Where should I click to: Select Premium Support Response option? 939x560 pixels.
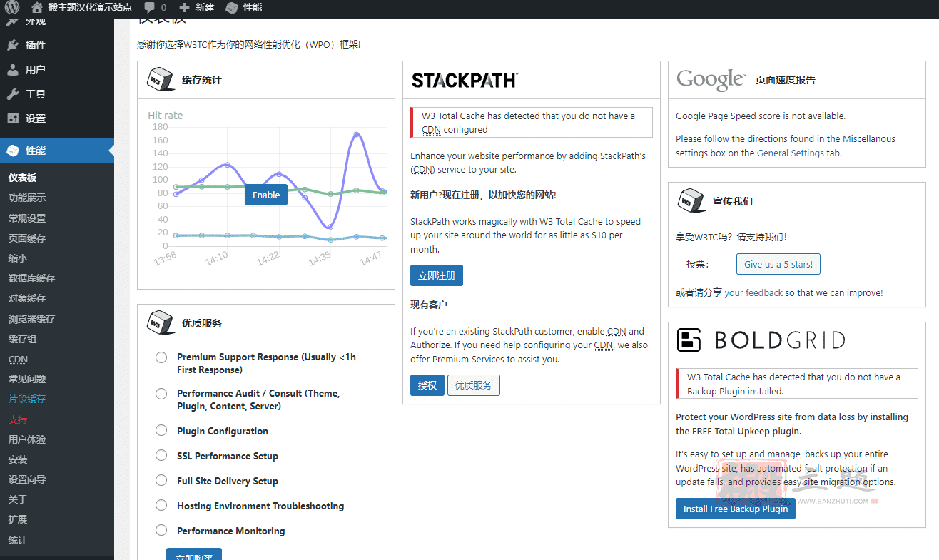[161, 357]
